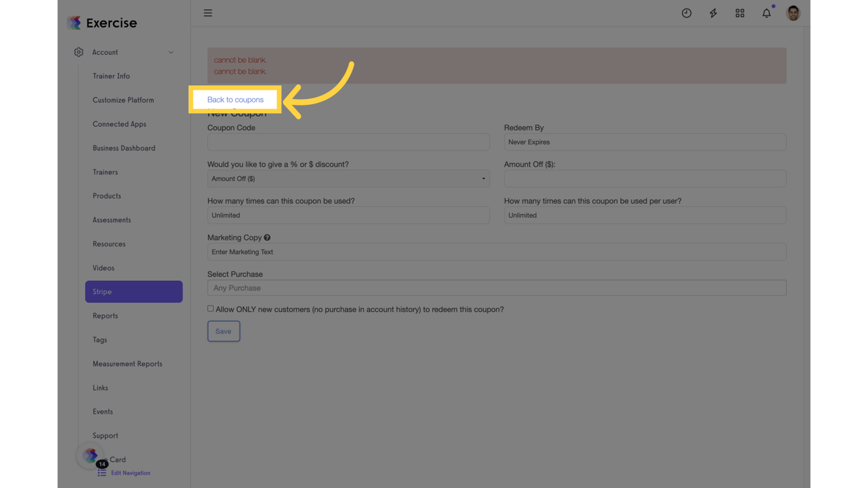Open the hamburger menu icon
The width and height of the screenshot is (868, 488).
(208, 13)
